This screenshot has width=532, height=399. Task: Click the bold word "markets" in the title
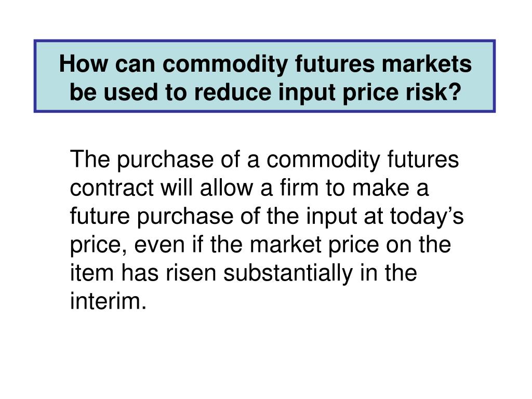[x=427, y=63]
